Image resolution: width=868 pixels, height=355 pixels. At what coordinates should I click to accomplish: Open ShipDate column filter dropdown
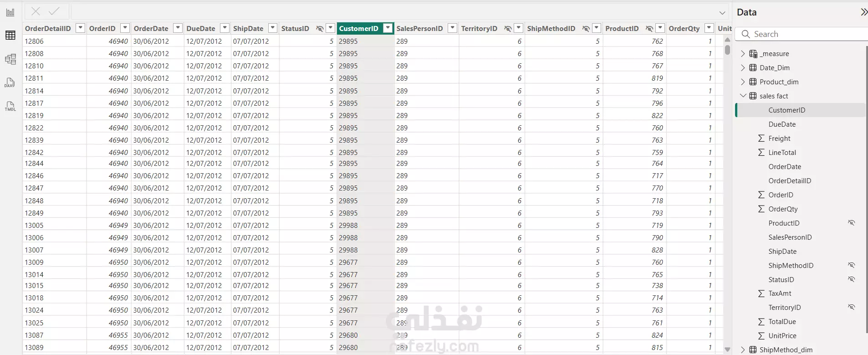click(273, 28)
